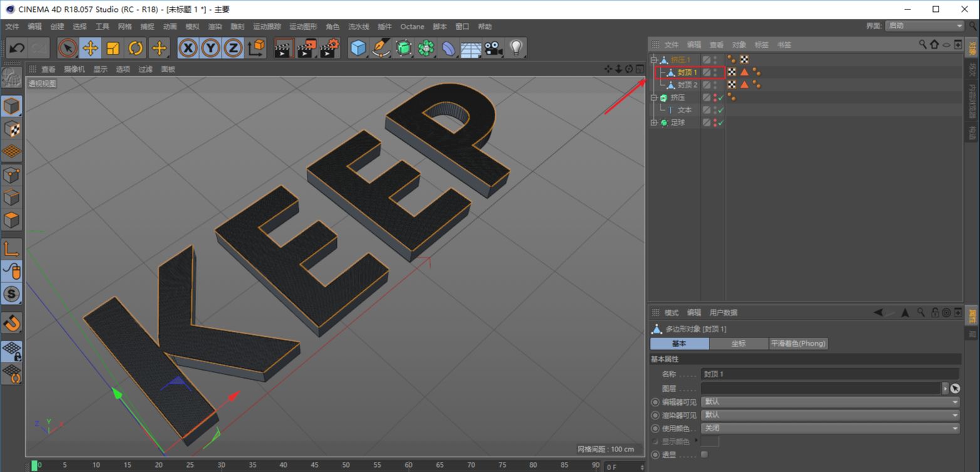The height and width of the screenshot is (472, 980).
Task: Open the 文件 menu in the main menu bar
Action: 12,27
